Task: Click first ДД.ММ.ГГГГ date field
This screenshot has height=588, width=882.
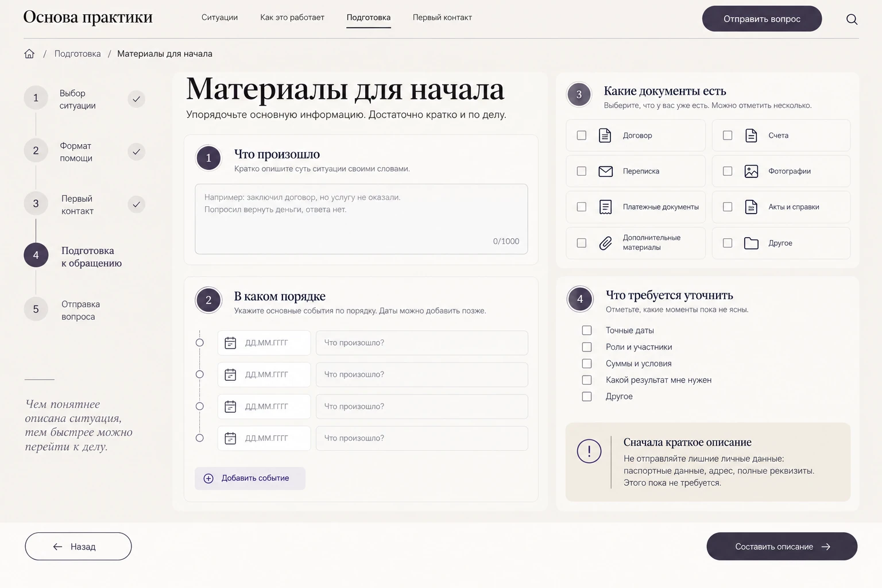Action: 264,343
